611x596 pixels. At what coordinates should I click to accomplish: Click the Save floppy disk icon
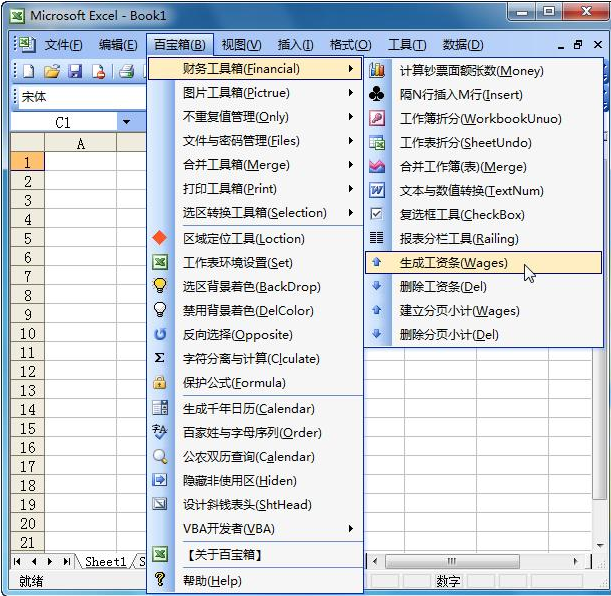pyautogui.click(x=75, y=71)
